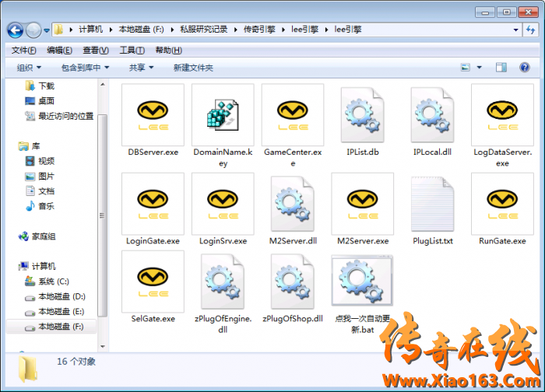Open the 帮助(H) menu
This screenshot has height=392, width=545.
click(x=169, y=51)
